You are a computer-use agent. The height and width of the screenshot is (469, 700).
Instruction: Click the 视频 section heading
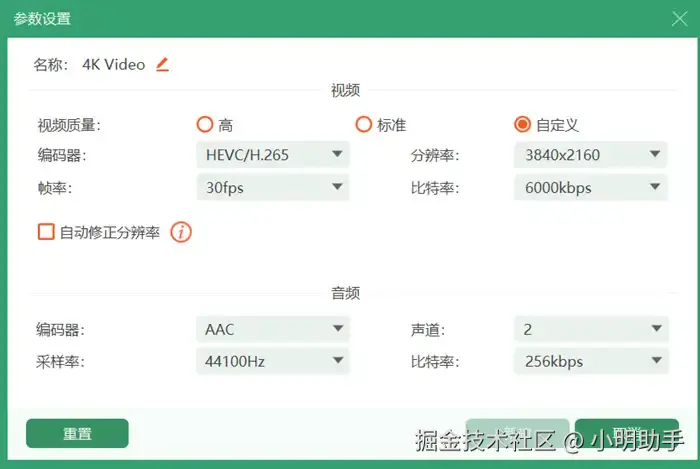(346, 90)
